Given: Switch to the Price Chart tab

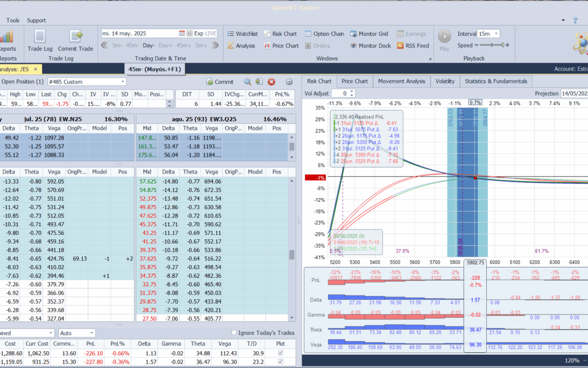Looking at the screenshot, I should (x=354, y=81).
